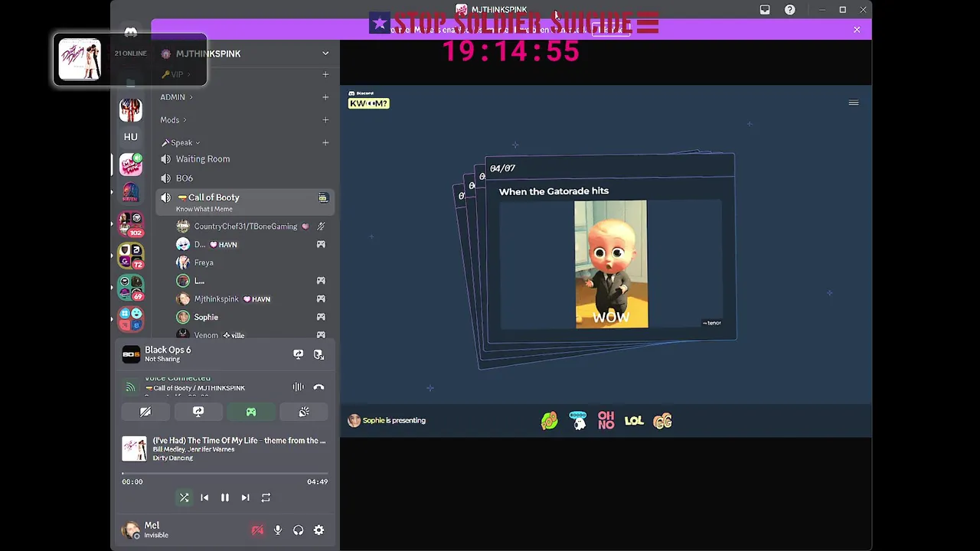Collapse the Speak category
Image resolution: width=980 pixels, height=551 pixels.
181,142
